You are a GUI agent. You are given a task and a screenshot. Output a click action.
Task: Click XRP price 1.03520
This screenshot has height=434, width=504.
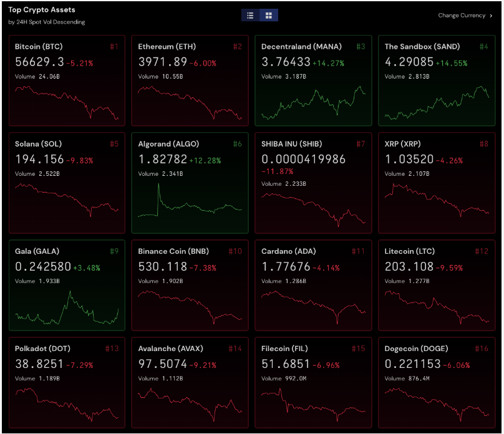point(409,159)
